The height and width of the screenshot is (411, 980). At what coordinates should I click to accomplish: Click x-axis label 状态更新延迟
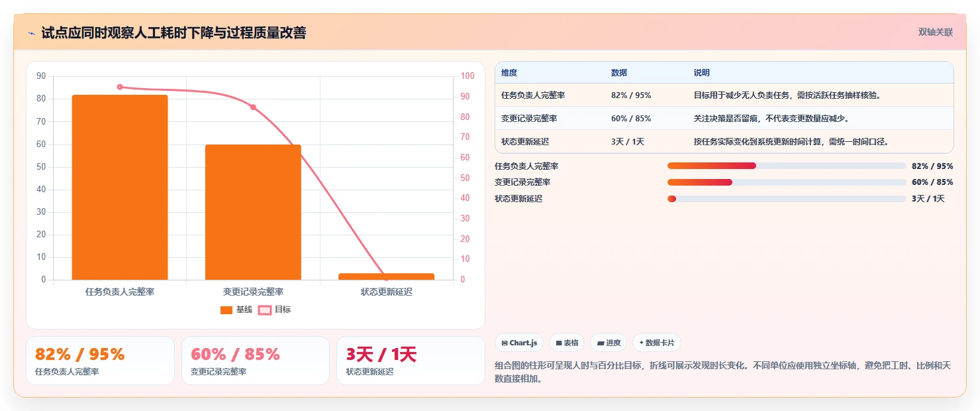coord(386,292)
